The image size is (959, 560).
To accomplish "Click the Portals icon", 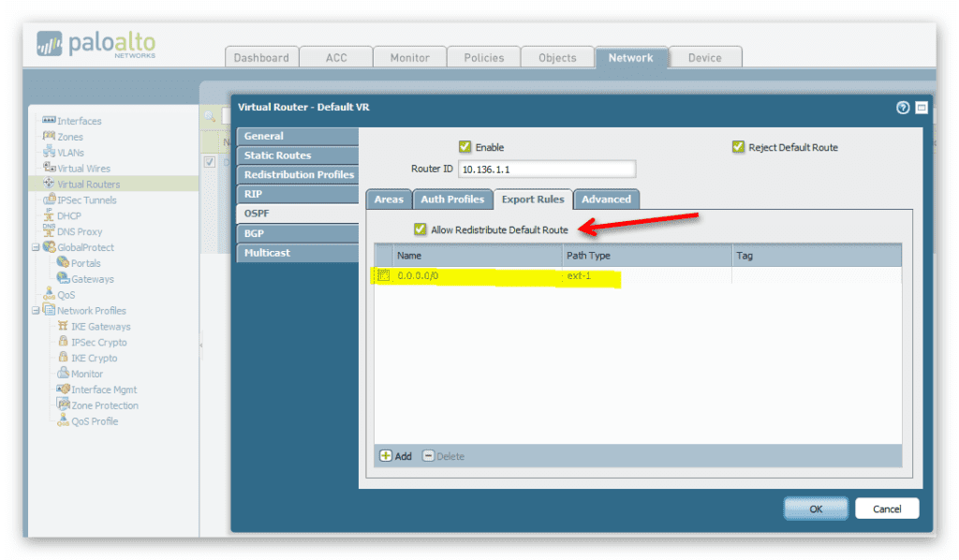I will click(63, 262).
